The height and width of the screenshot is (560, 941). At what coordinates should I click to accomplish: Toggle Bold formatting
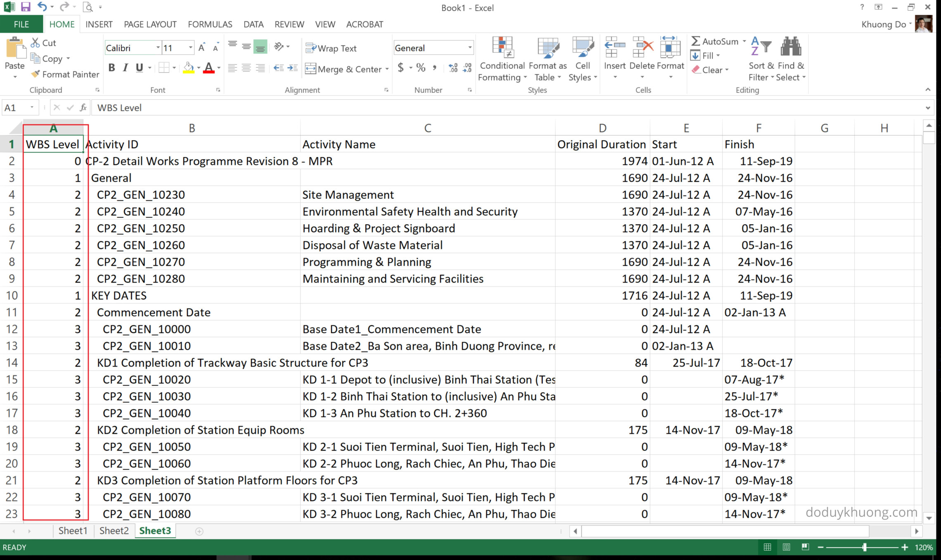111,68
